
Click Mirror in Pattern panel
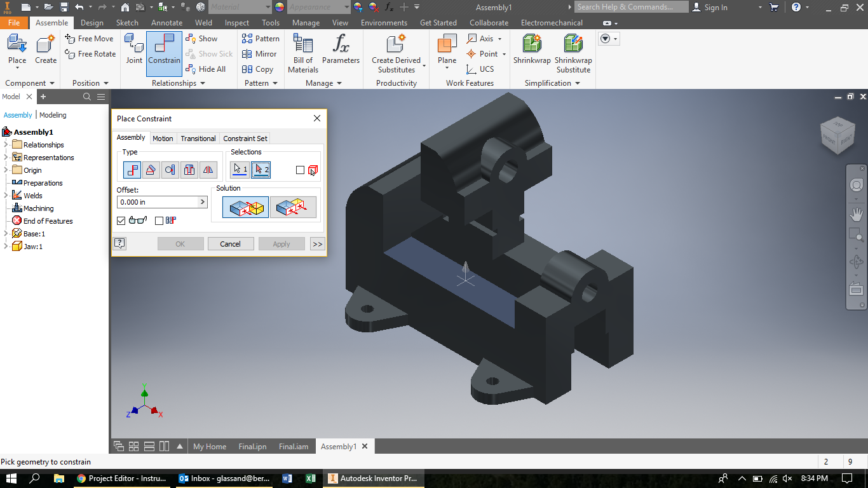(x=259, y=54)
